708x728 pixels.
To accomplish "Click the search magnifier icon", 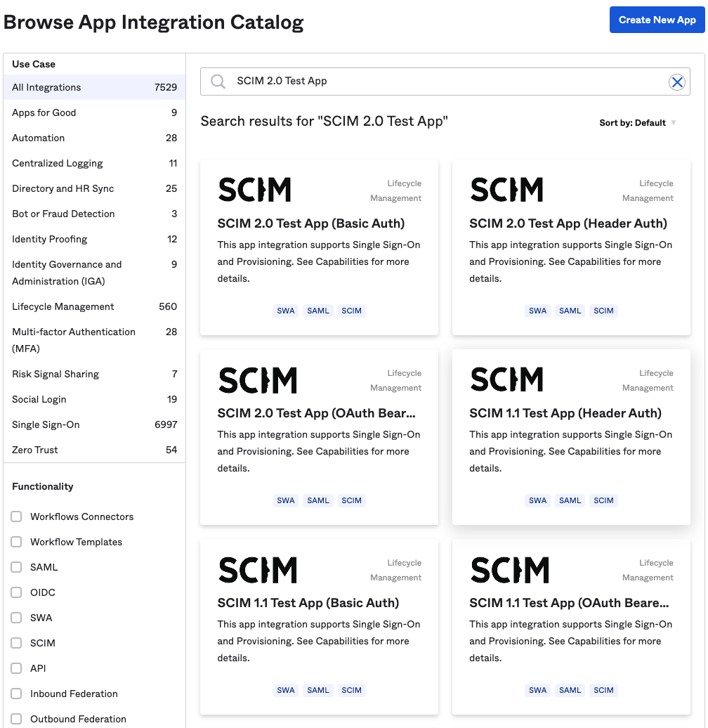I will point(218,82).
